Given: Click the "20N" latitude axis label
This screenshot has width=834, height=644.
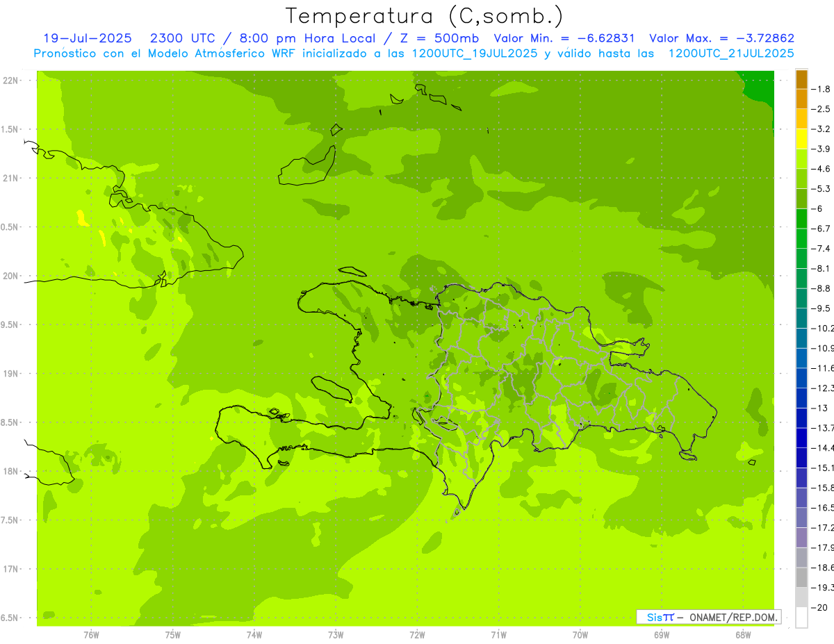Looking at the screenshot, I should click(x=10, y=276).
